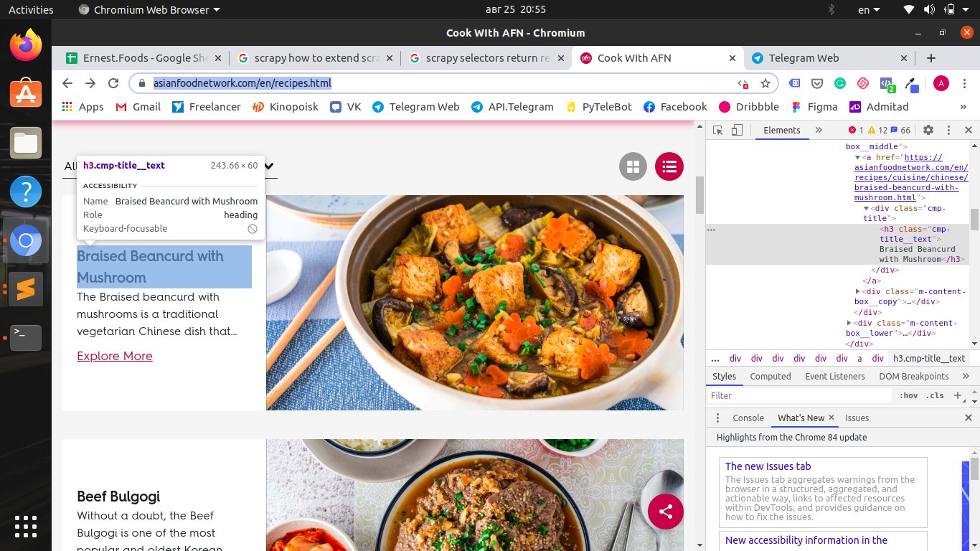The width and height of the screenshot is (980, 551).
Task: Activate the DevTools element picker tool
Action: coord(718,130)
